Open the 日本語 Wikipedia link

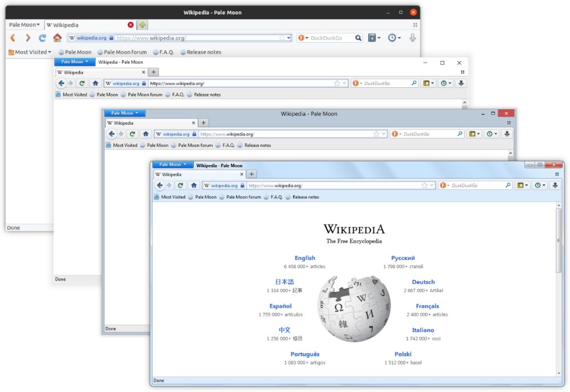(284, 282)
